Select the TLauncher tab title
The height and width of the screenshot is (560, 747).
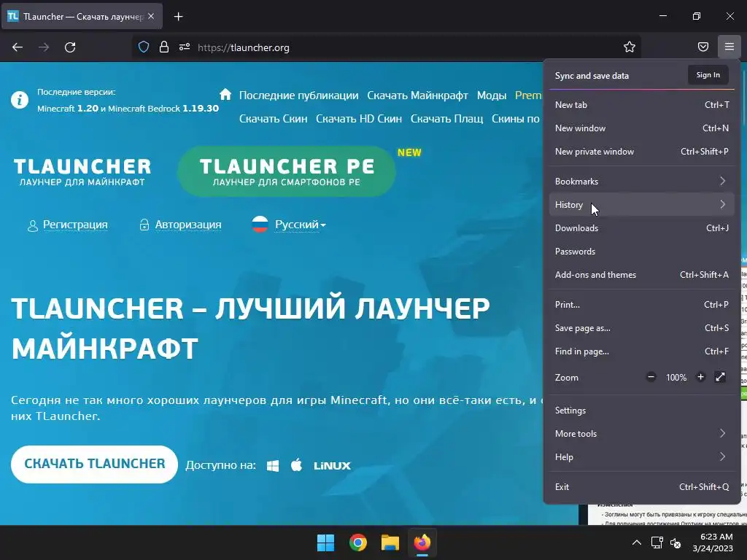pyautogui.click(x=83, y=17)
